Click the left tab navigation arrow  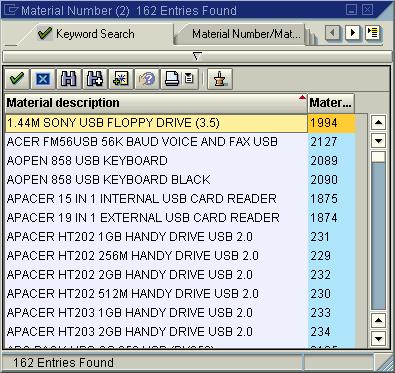coord(332,33)
